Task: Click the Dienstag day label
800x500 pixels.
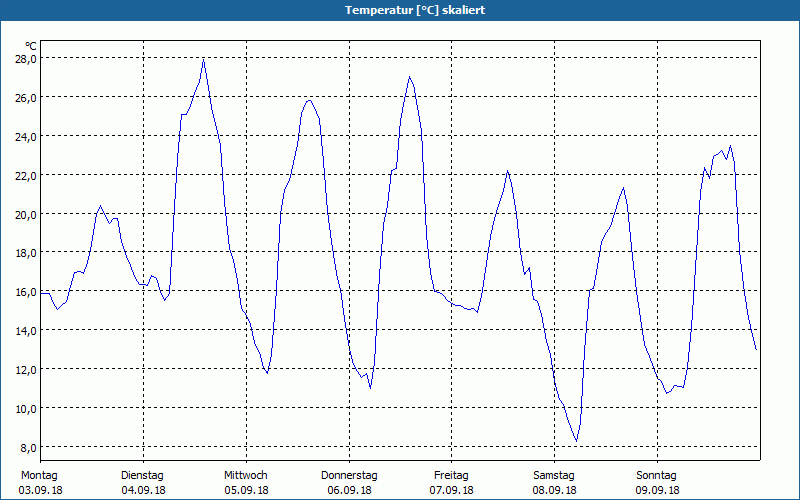Action: 142,476
